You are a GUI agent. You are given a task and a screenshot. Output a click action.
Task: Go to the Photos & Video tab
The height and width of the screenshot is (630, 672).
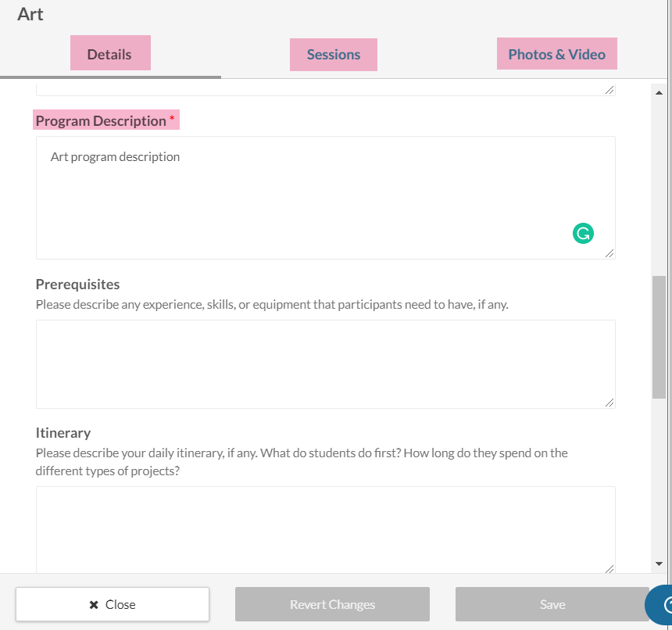point(556,54)
